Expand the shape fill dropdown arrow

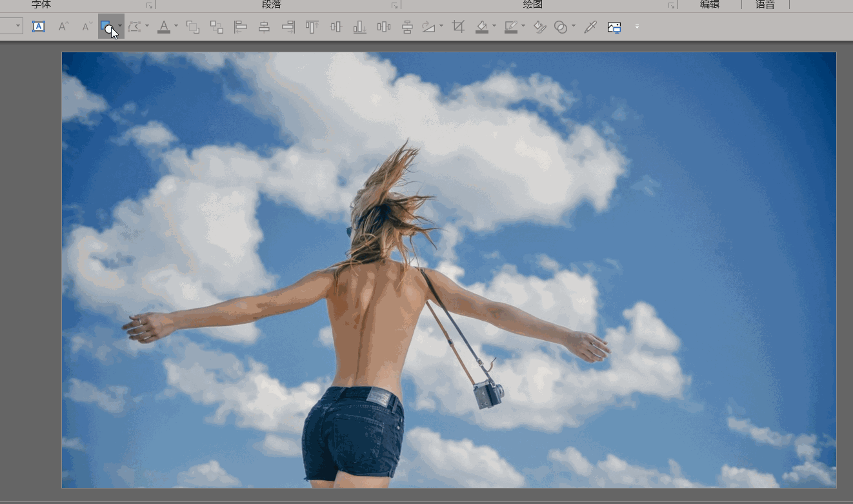click(x=494, y=26)
